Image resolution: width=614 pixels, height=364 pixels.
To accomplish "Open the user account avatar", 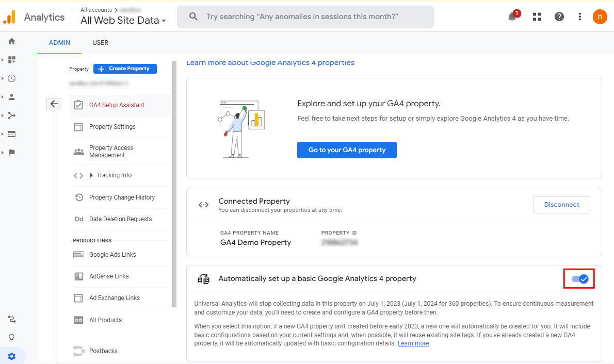I will pyautogui.click(x=600, y=16).
